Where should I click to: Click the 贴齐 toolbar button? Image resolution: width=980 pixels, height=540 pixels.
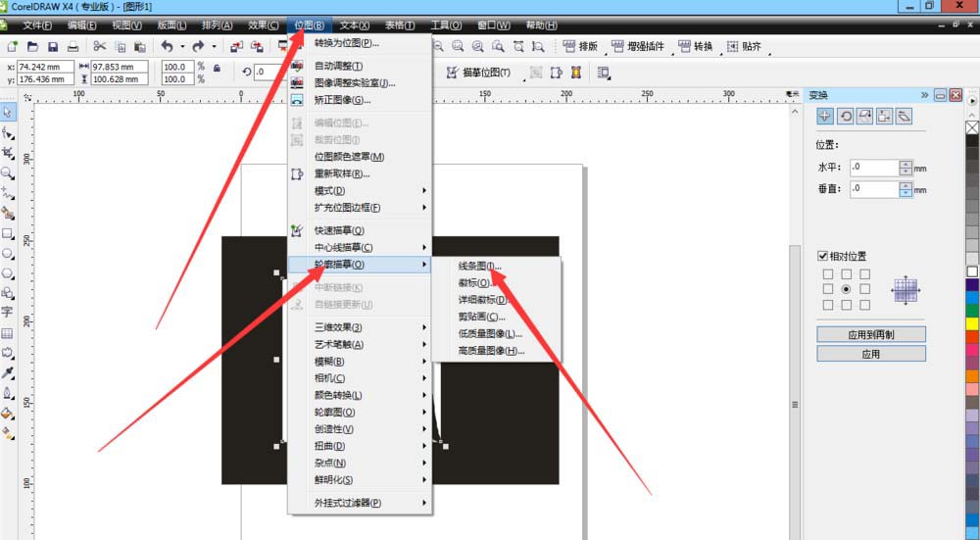click(x=745, y=46)
